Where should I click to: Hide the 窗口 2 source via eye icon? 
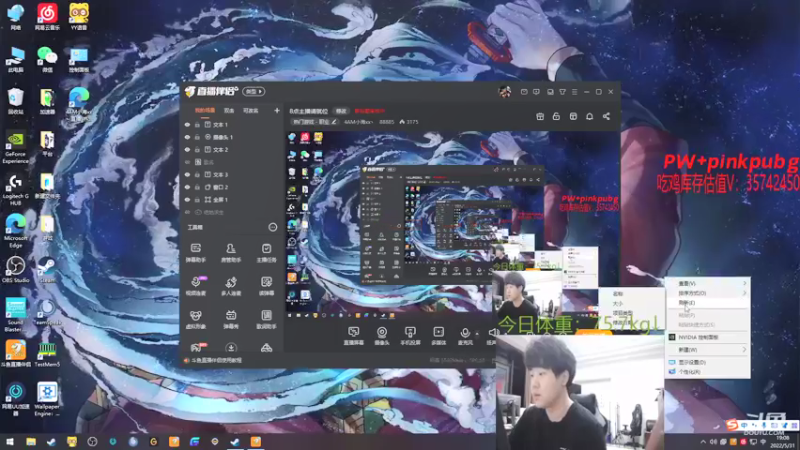tap(187, 187)
